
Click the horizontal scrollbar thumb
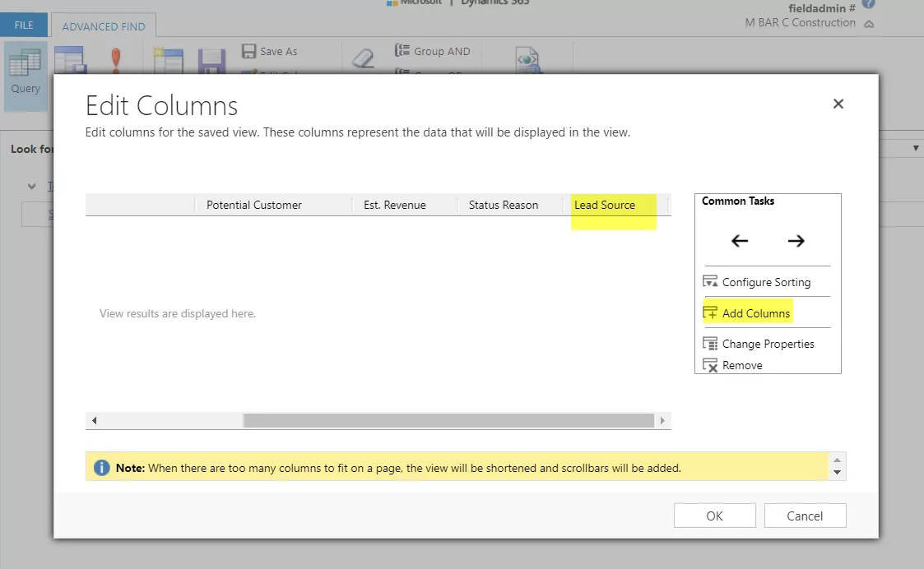pos(448,420)
